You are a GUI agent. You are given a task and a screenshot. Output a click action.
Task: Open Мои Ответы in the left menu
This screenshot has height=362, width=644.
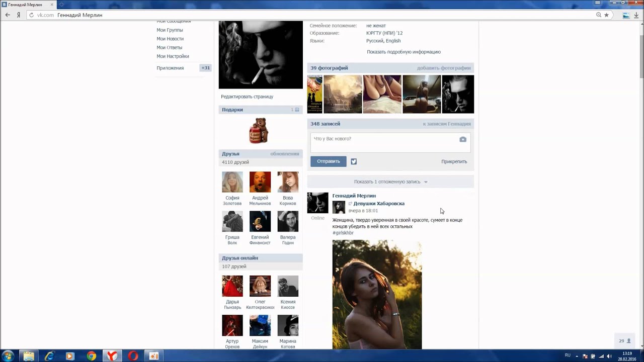169,48
